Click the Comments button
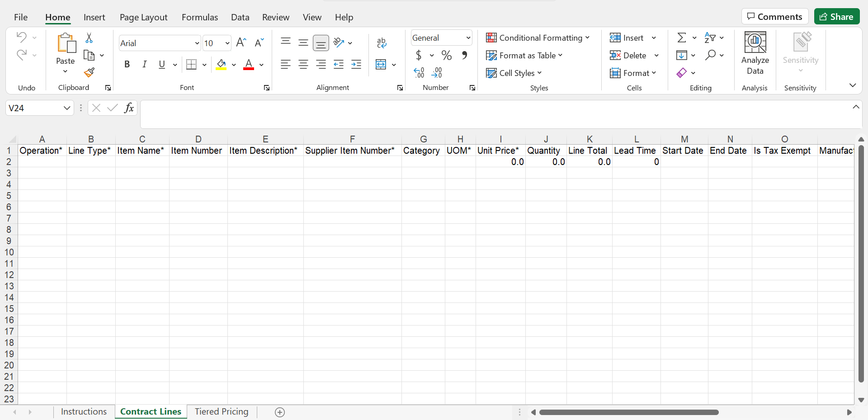 [774, 17]
